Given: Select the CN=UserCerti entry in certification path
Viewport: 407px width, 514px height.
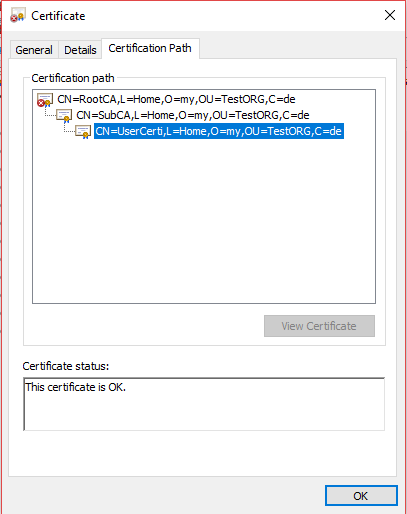Looking at the screenshot, I should 219,131.
